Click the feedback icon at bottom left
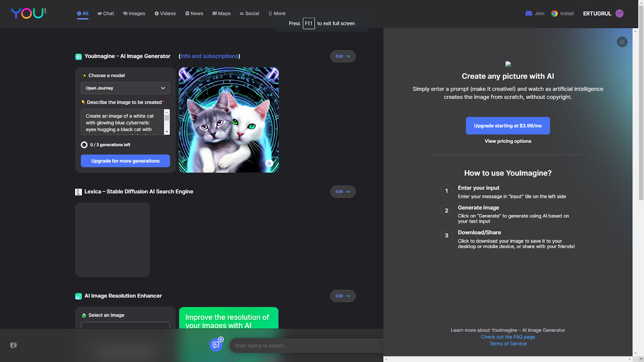The width and height of the screenshot is (644, 362). tap(13, 346)
